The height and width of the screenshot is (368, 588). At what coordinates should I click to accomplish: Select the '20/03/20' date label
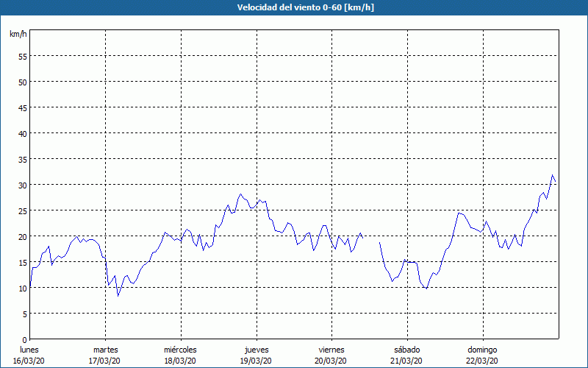click(x=331, y=361)
